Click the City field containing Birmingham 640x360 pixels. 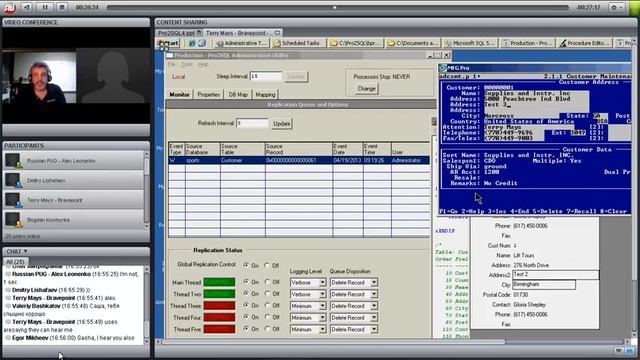point(544,284)
